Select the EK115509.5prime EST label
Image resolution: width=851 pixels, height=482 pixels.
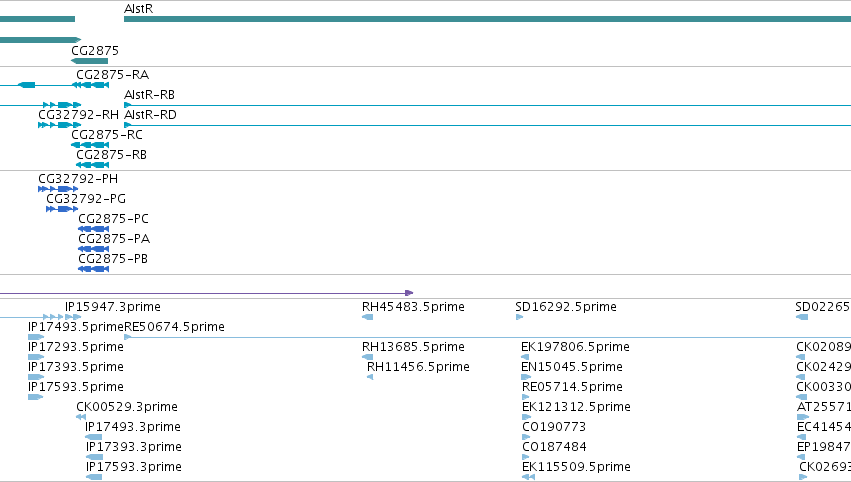click(576, 467)
